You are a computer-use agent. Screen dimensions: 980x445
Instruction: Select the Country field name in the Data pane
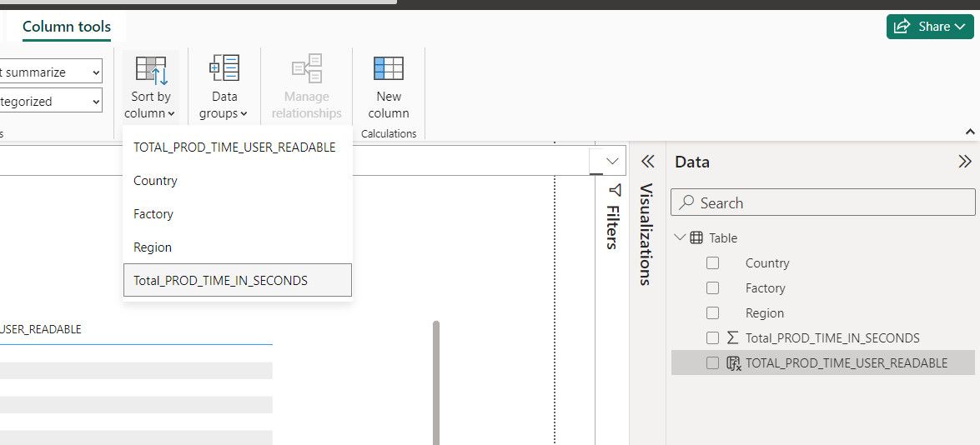coord(766,262)
